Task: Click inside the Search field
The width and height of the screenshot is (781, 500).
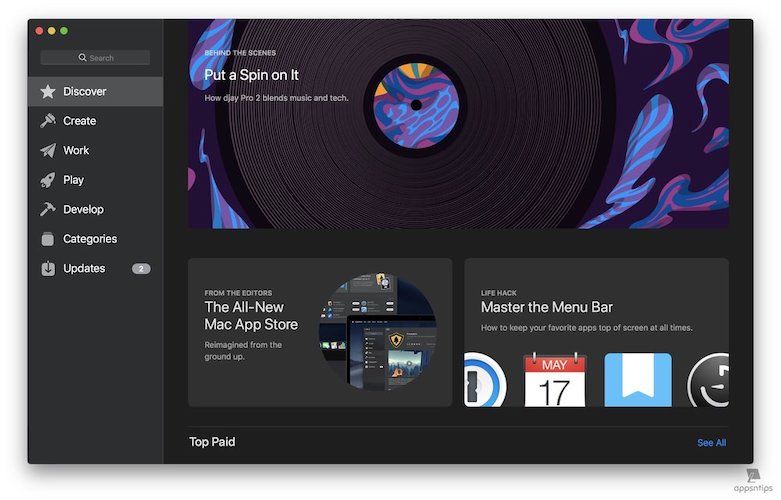Action: [x=95, y=58]
